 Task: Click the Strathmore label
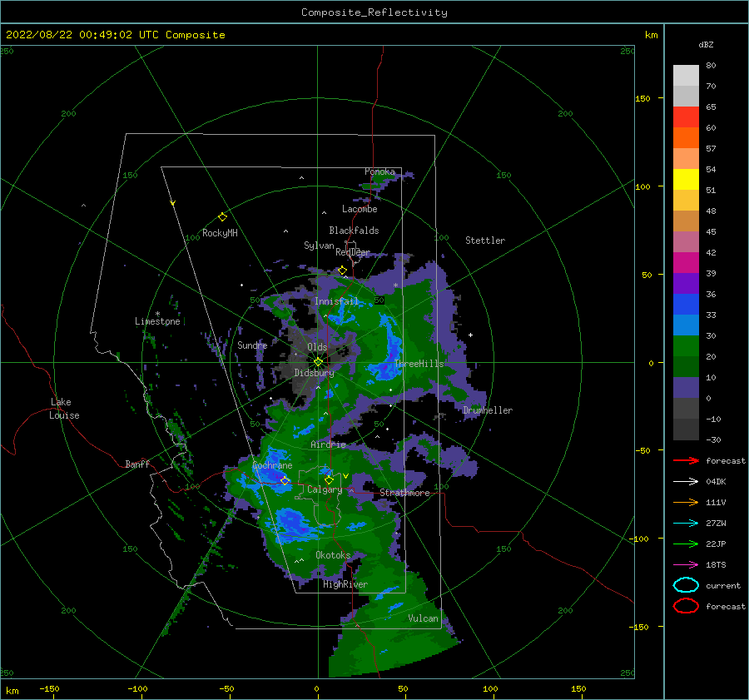pyautogui.click(x=404, y=493)
